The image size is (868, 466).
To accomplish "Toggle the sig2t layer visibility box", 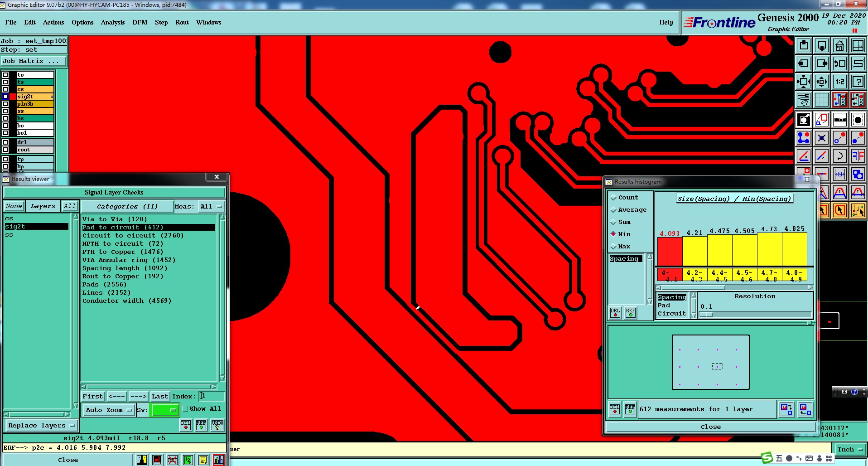I will click(x=5, y=97).
